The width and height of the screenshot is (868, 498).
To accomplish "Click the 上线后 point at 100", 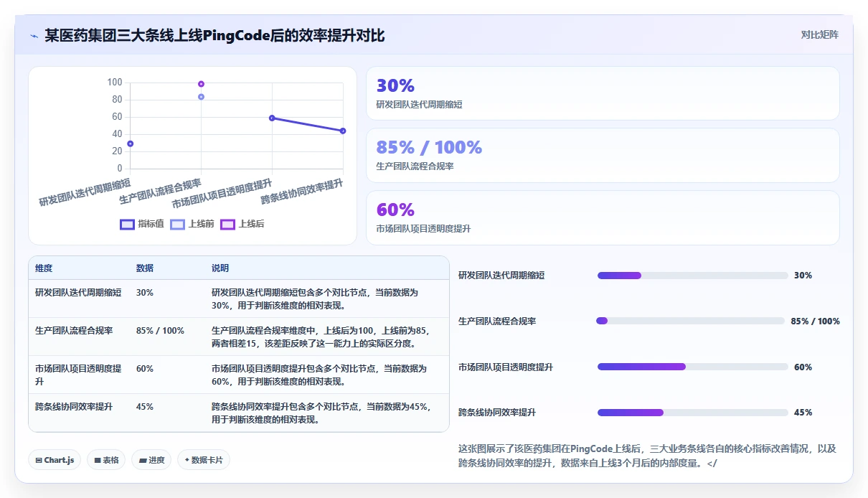I will pos(201,84).
